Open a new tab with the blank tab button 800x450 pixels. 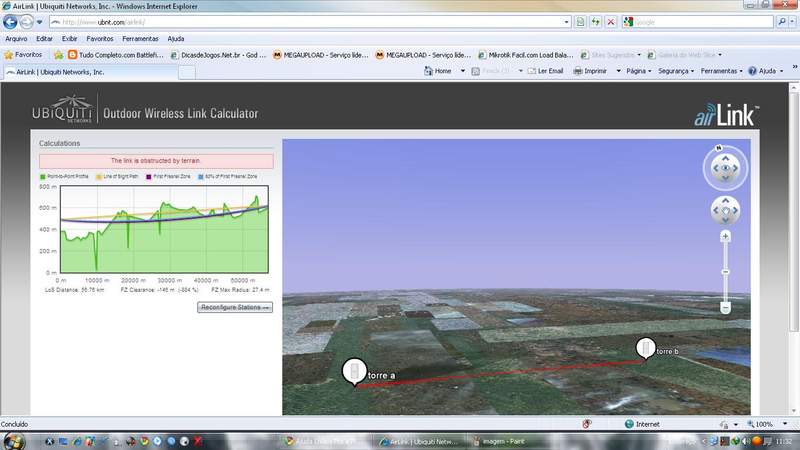click(x=187, y=72)
